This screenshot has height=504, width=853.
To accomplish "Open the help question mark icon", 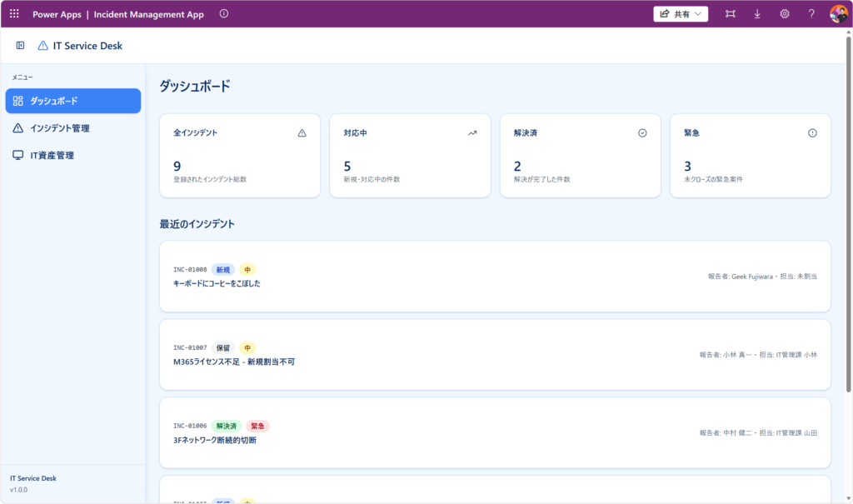I will click(x=811, y=14).
